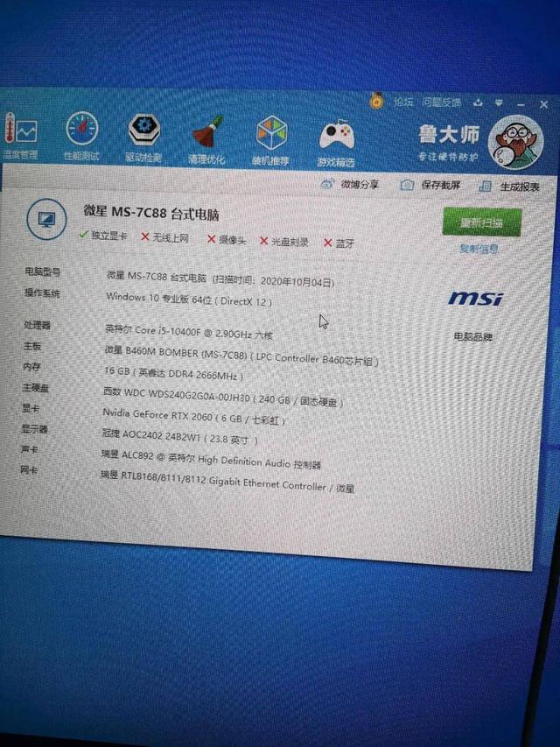The width and height of the screenshot is (560, 747).
Task: Select the 主硬盘 row label
Action: point(35,388)
